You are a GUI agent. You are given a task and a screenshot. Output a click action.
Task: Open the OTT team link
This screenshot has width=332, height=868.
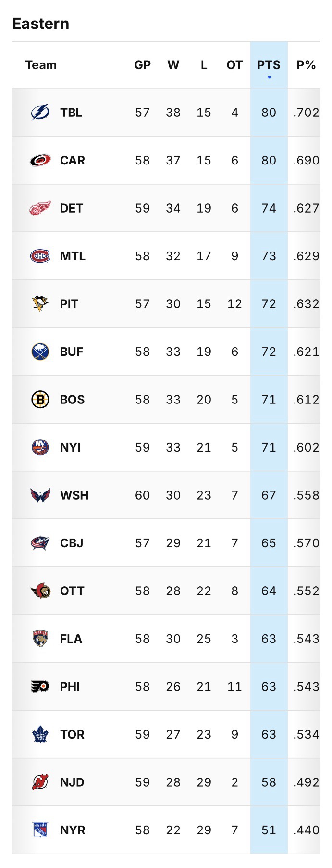point(72,591)
